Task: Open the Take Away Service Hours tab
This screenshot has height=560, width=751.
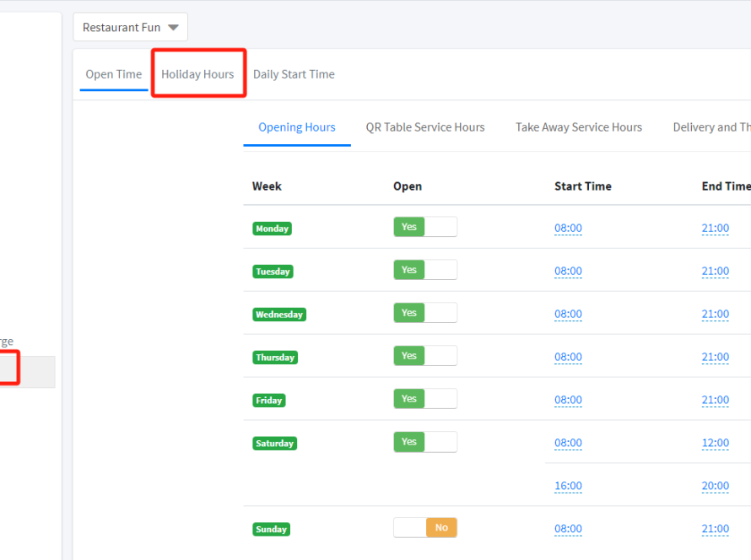Action: 578,127
